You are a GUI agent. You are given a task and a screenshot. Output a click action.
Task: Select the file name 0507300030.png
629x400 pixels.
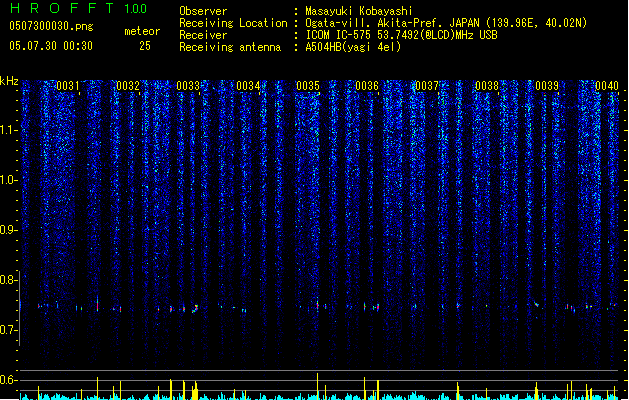[51, 26]
